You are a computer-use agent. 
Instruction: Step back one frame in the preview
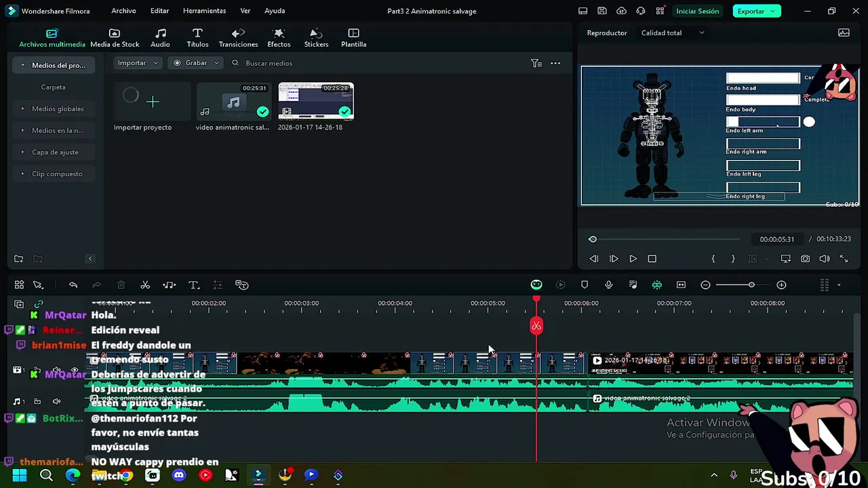click(594, 259)
